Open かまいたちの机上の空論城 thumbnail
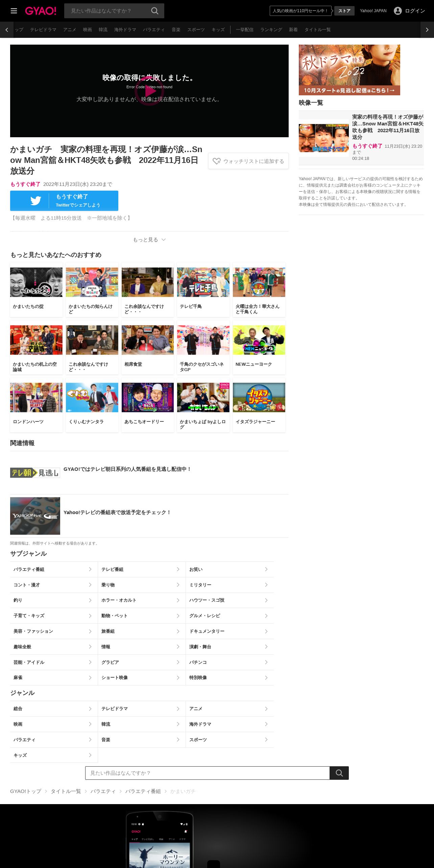434x868 pixels. pos(36,340)
